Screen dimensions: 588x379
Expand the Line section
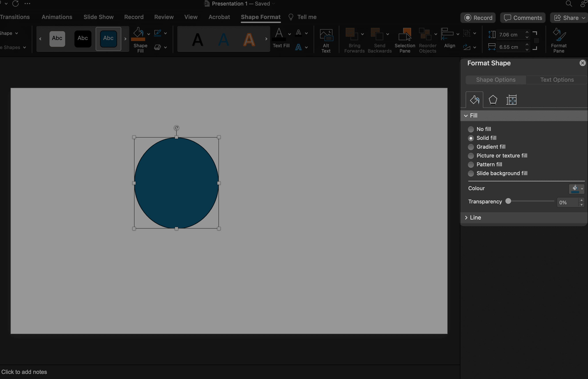click(x=466, y=218)
